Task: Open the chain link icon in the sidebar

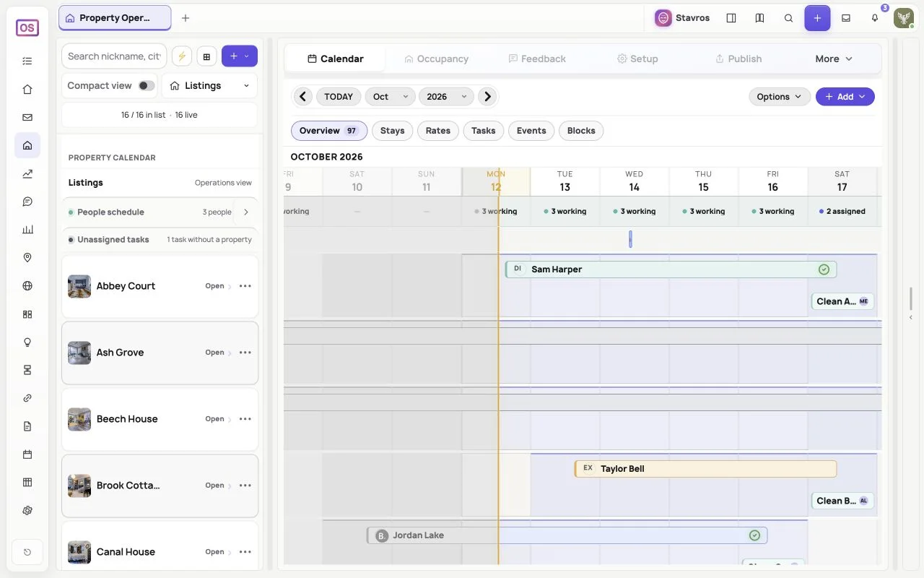Action: pyautogui.click(x=27, y=398)
